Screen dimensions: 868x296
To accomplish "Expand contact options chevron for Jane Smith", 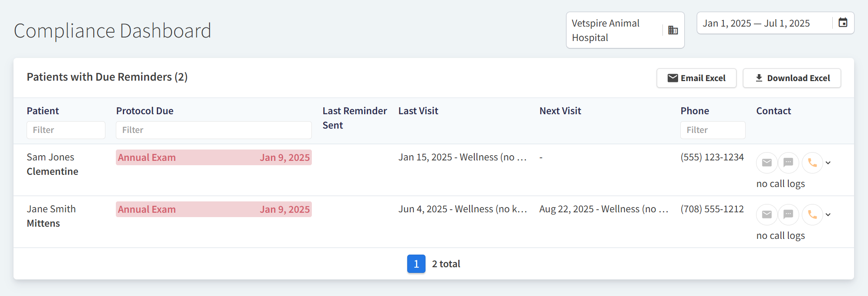I will [x=828, y=215].
